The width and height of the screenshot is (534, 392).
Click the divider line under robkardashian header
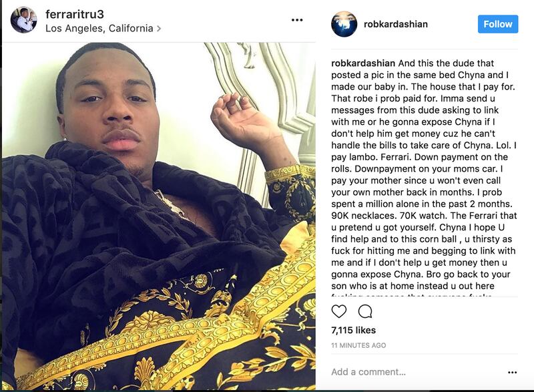tap(425, 49)
